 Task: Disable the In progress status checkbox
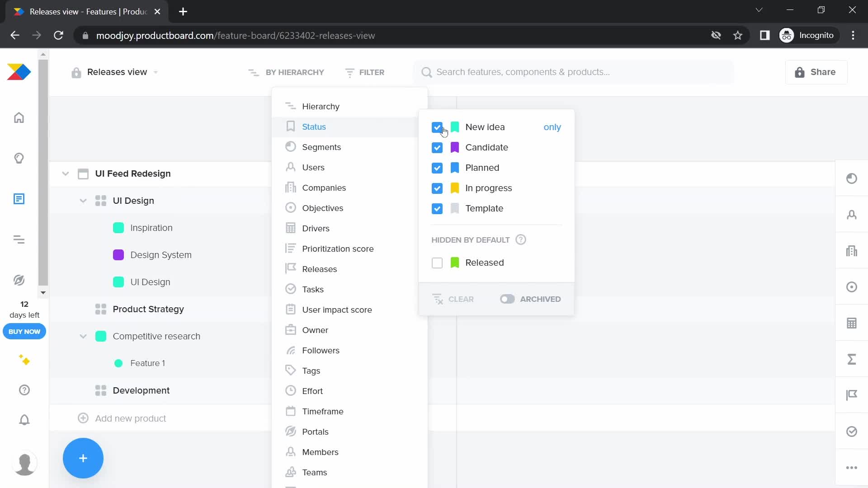coord(438,188)
